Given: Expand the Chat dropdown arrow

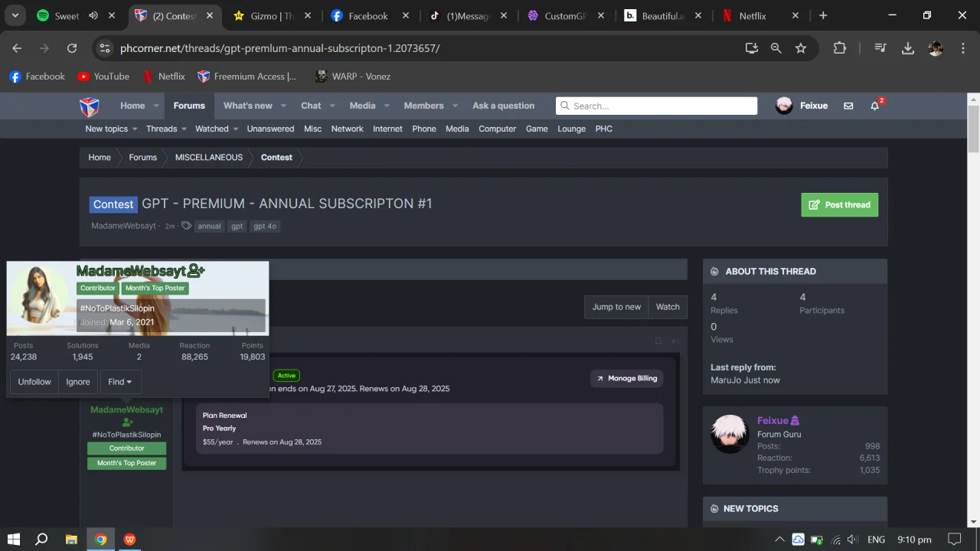Looking at the screenshot, I should tap(332, 106).
